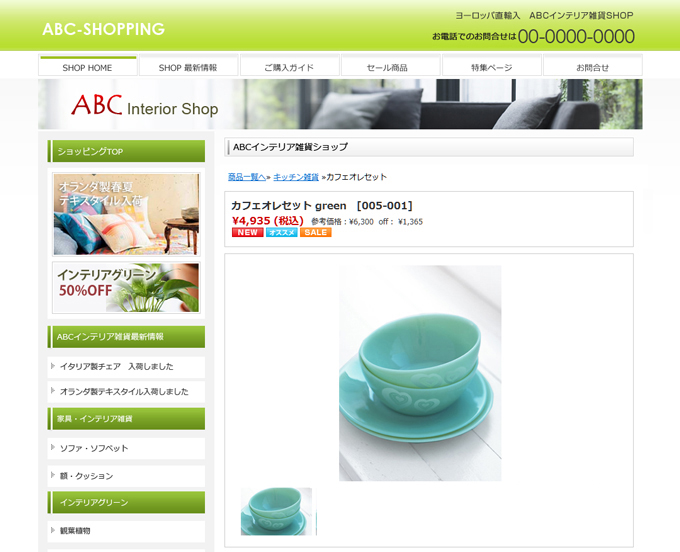Click the お問合せ navigation tab
This screenshot has height=552, width=680.
[x=592, y=66]
